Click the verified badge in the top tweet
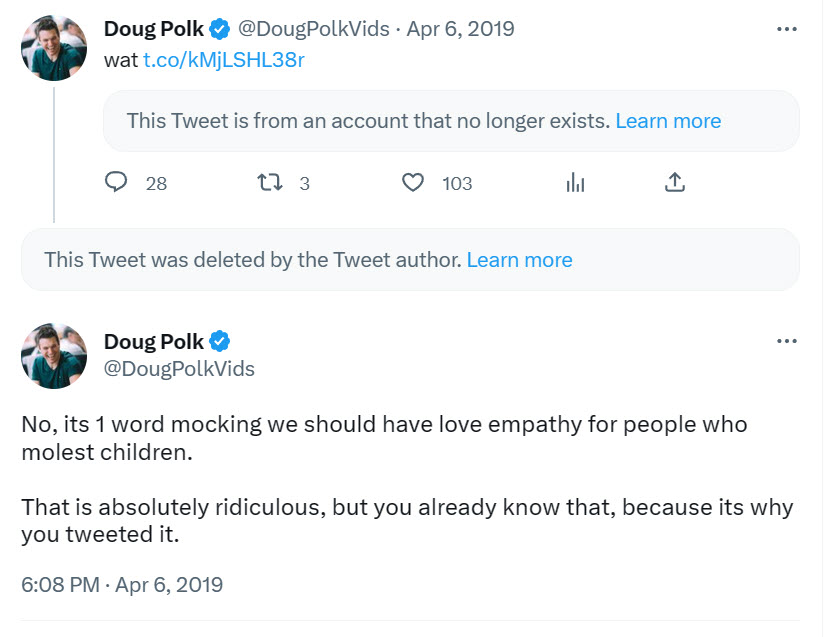Image resolution: width=839 pixels, height=637 pixels. [219, 29]
